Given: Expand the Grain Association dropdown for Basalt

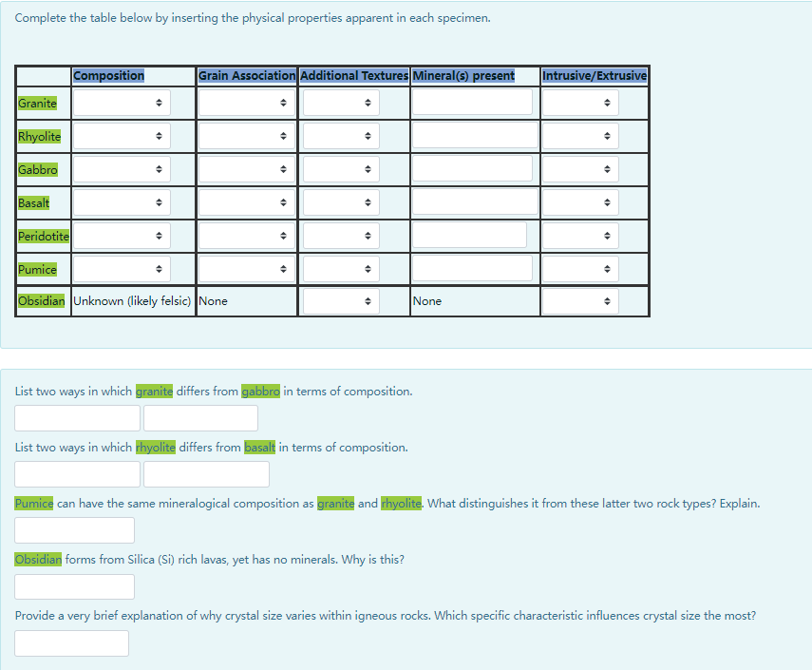Looking at the screenshot, I should click(246, 201).
